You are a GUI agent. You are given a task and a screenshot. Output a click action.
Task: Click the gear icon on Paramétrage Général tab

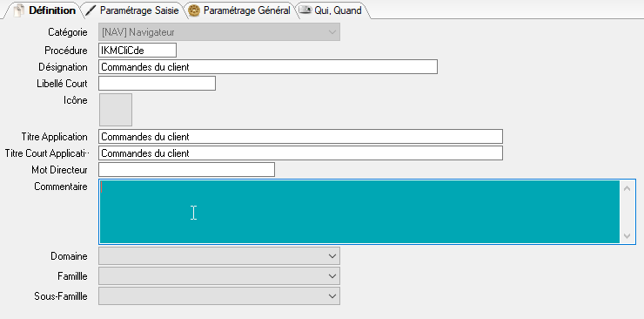point(194,11)
